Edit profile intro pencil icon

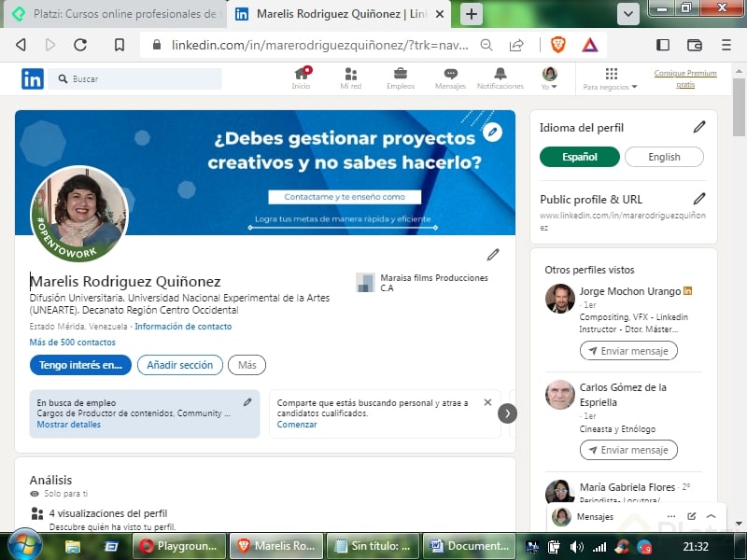(493, 255)
